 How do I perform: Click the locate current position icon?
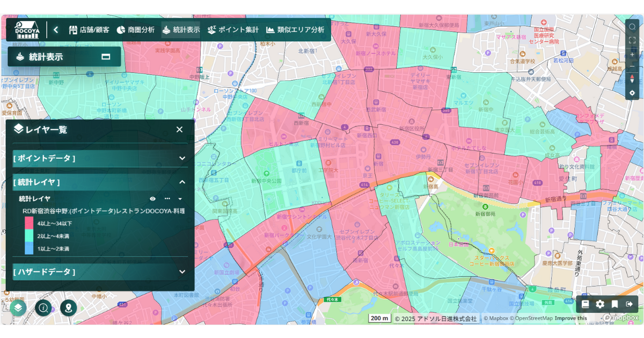tap(632, 93)
